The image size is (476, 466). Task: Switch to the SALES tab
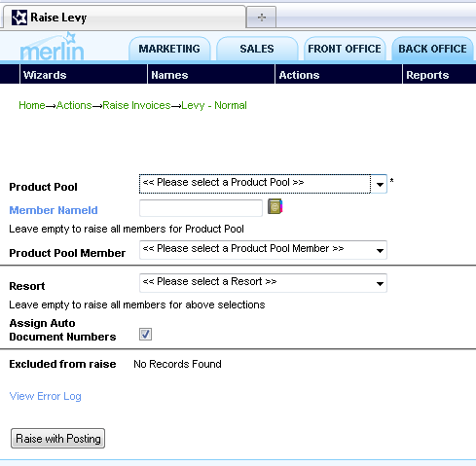coord(257,49)
